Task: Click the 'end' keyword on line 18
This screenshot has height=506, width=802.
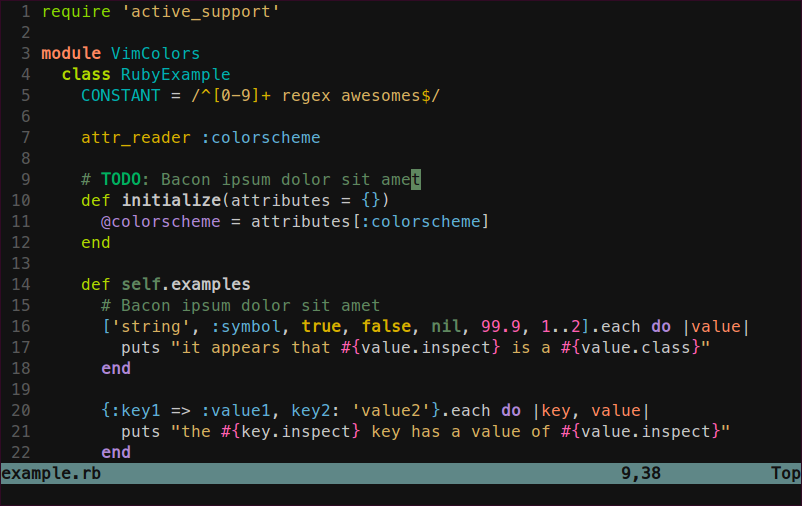Action: (116, 368)
